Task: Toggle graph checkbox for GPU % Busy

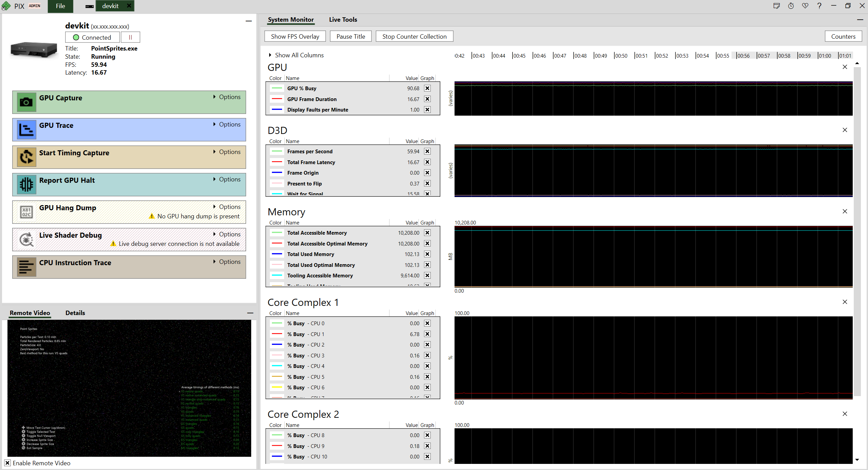Action: pos(427,88)
